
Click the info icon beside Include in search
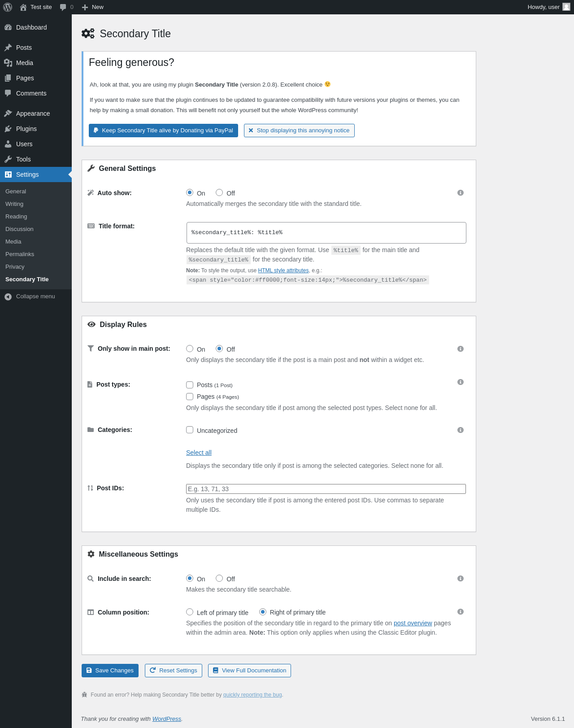click(x=461, y=579)
